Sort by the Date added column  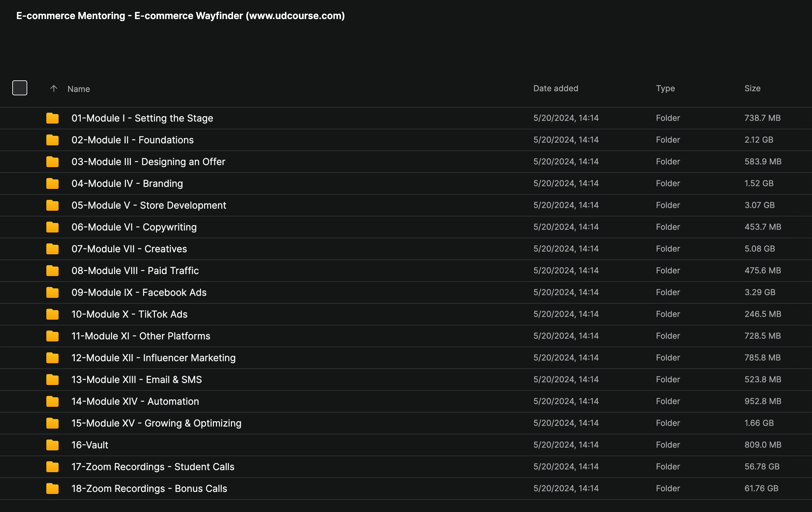556,89
